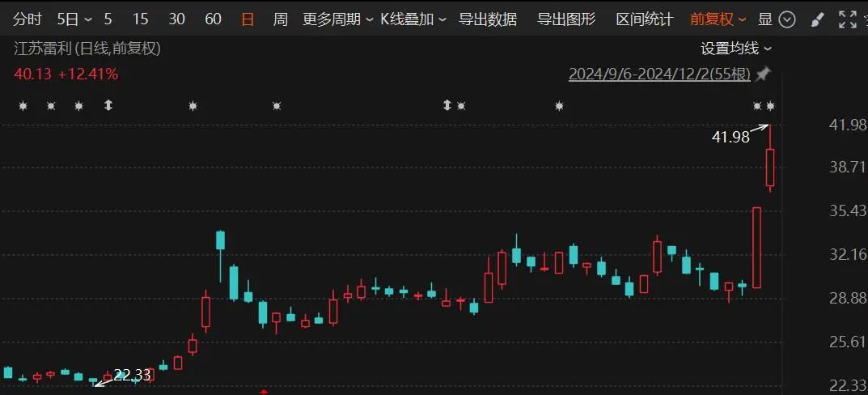Switch to the 周 weekly K-line tab
The width and height of the screenshot is (868, 395).
[x=281, y=19]
